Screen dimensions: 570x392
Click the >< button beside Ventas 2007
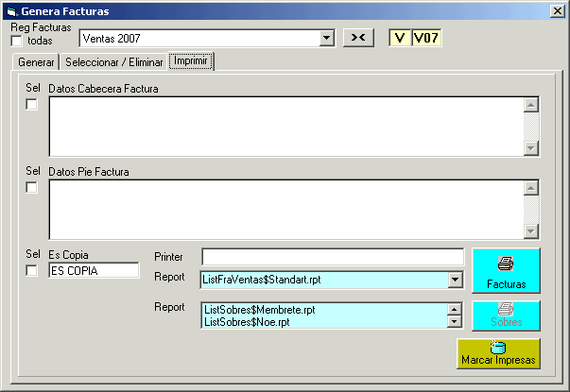[x=358, y=38]
